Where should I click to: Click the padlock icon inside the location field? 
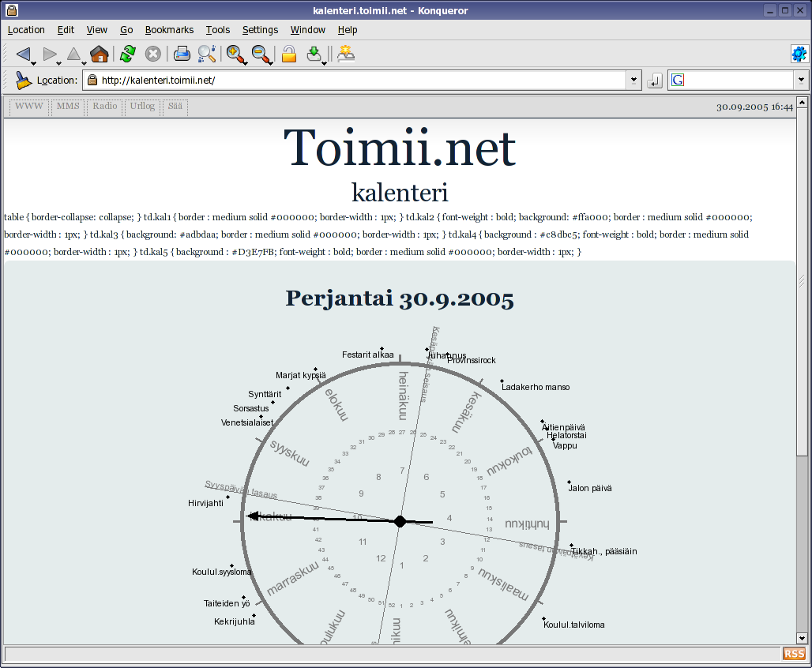(x=92, y=80)
